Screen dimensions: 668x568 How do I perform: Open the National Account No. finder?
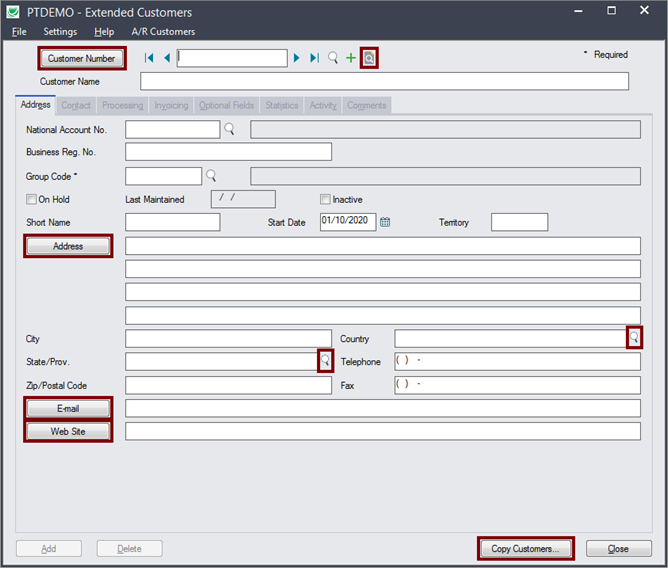tap(229, 129)
